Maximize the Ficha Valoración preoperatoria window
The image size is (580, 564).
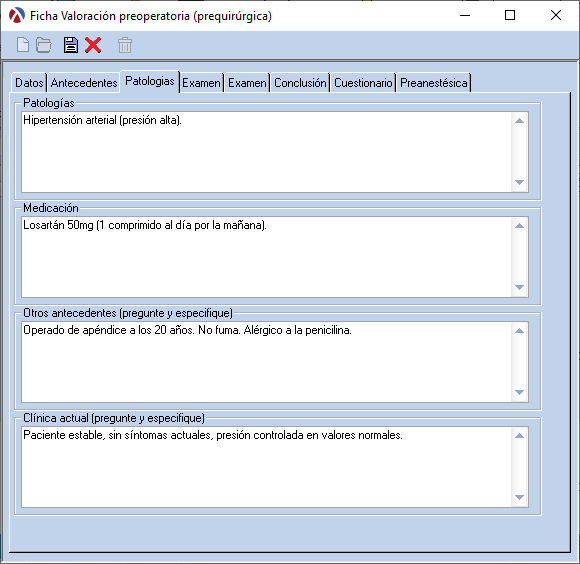pos(510,15)
